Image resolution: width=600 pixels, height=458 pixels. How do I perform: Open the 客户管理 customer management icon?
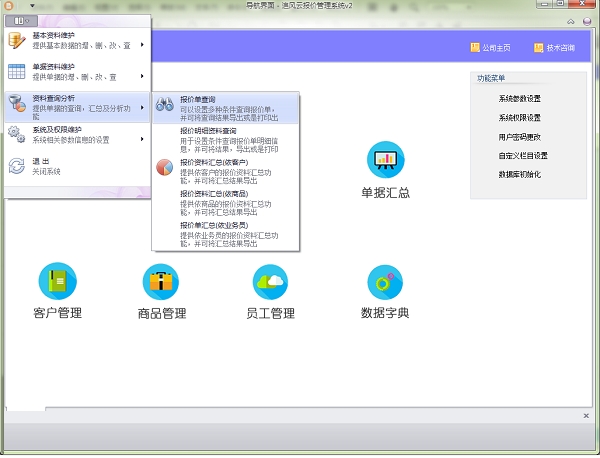click(57, 283)
